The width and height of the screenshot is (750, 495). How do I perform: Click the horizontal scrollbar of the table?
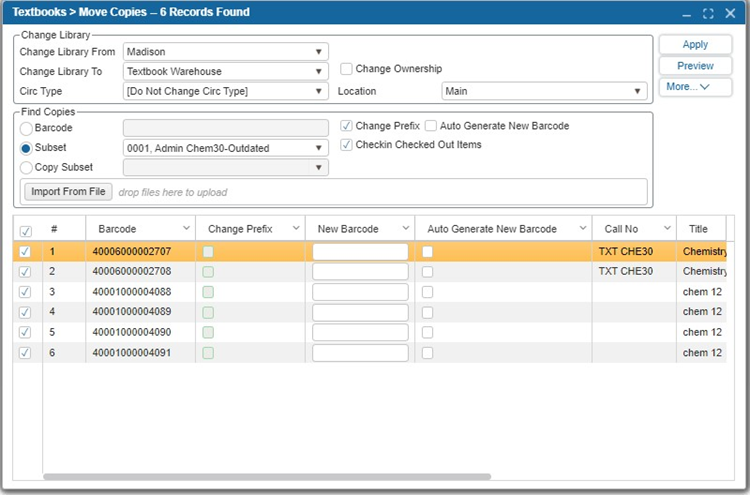click(x=267, y=476)
